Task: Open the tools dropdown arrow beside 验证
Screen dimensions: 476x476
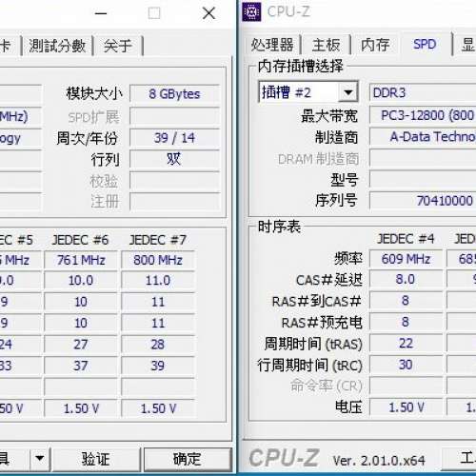Action: point(40,459)
